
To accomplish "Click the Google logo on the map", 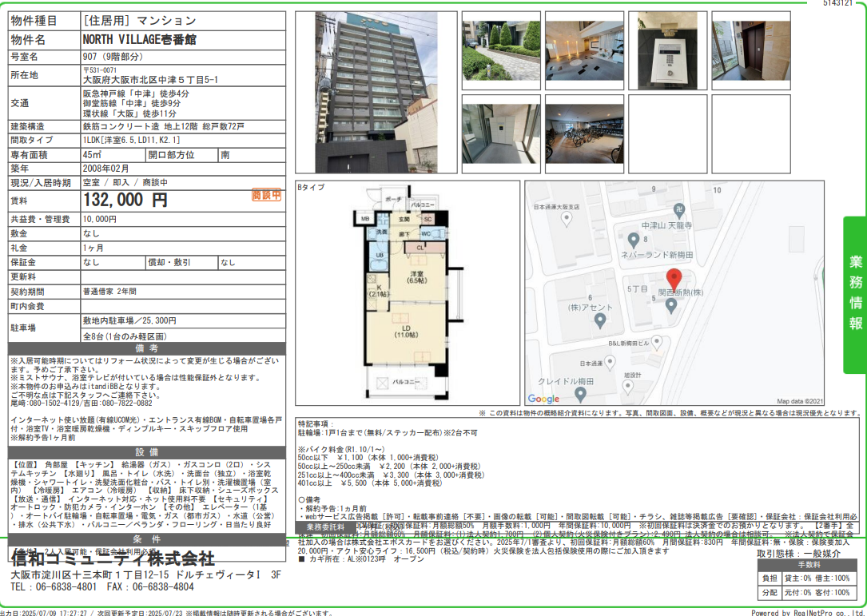I will 544,399.
